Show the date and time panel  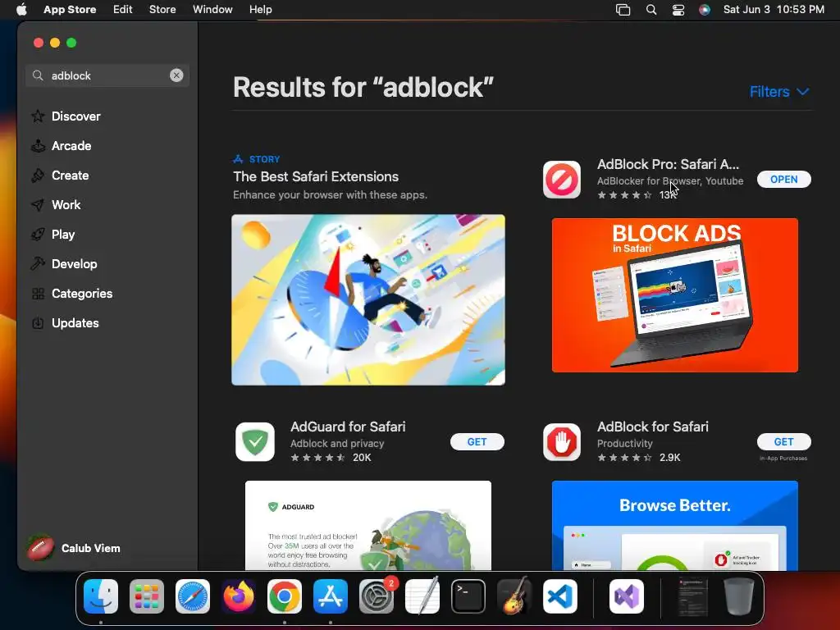774,9
